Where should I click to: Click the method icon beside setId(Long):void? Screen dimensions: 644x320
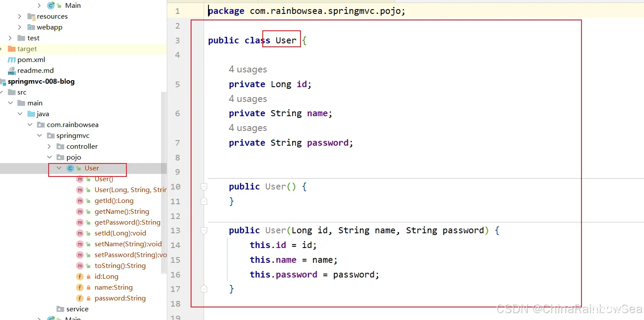(x=80, y=233)
